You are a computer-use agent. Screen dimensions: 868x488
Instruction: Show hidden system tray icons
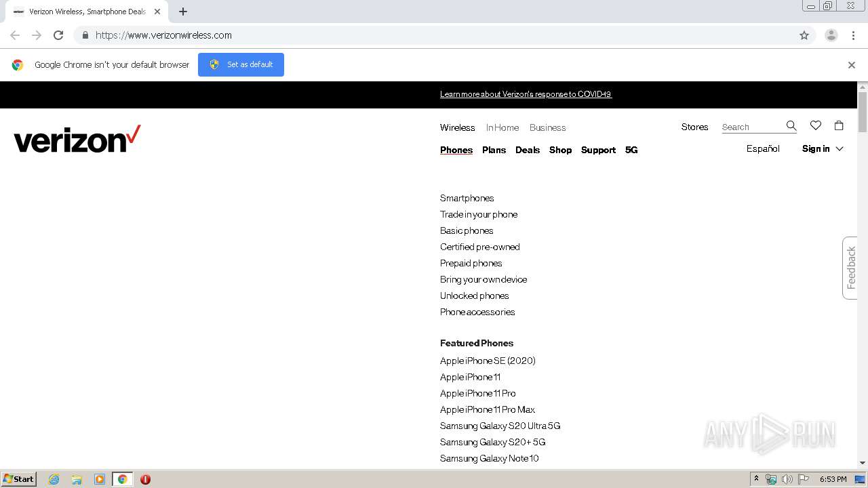click(x=756, y=479)
